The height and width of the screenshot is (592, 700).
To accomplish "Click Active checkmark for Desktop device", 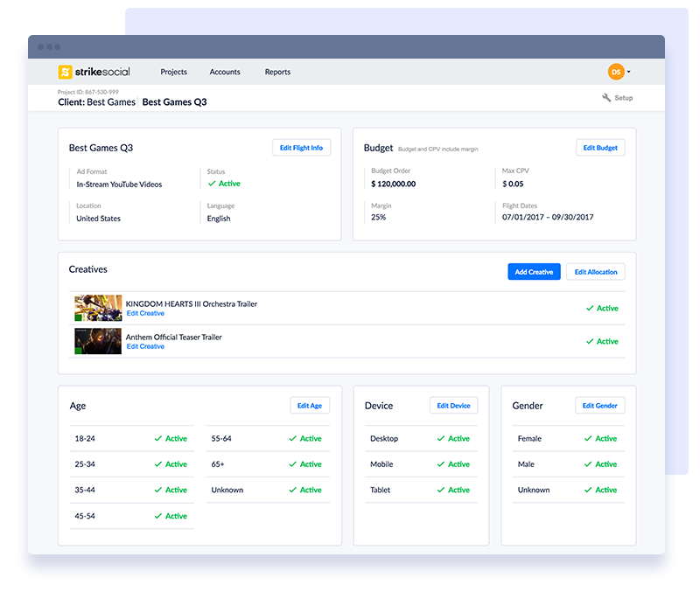I will (441, 439).
